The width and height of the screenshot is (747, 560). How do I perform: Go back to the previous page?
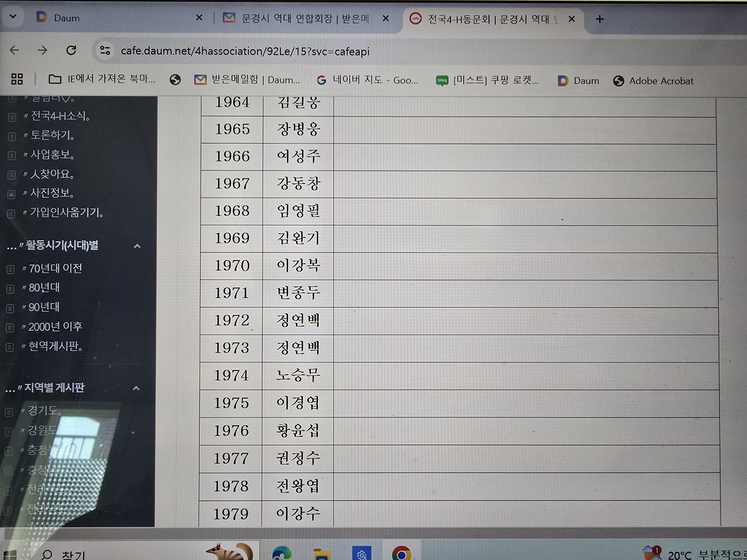point(14,50)
